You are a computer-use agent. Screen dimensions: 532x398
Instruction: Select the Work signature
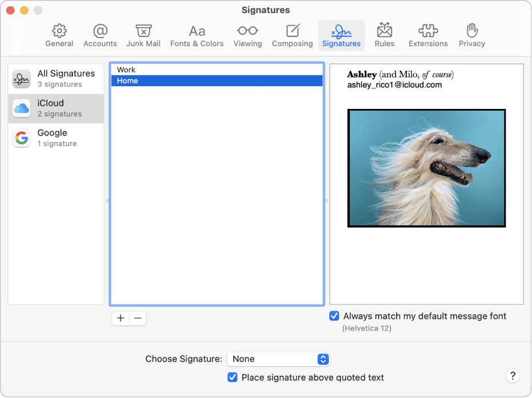point(217,70)
